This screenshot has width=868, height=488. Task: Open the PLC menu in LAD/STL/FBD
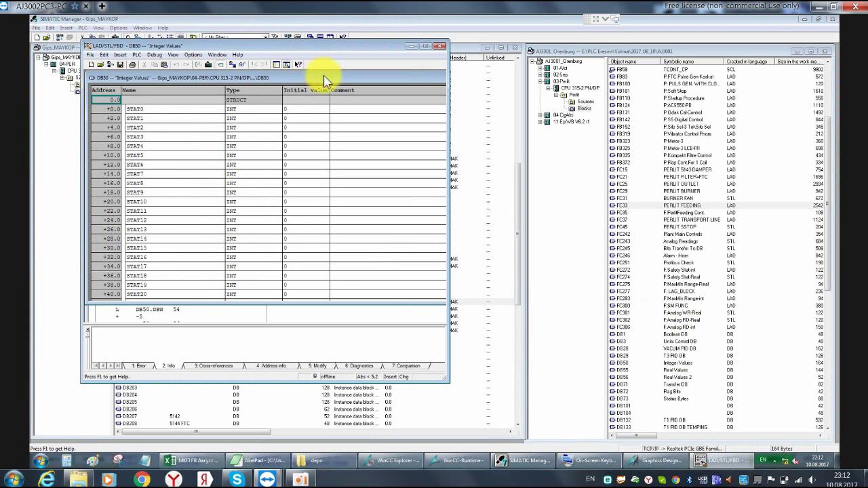pyautogui.click(x=136, y=55)
